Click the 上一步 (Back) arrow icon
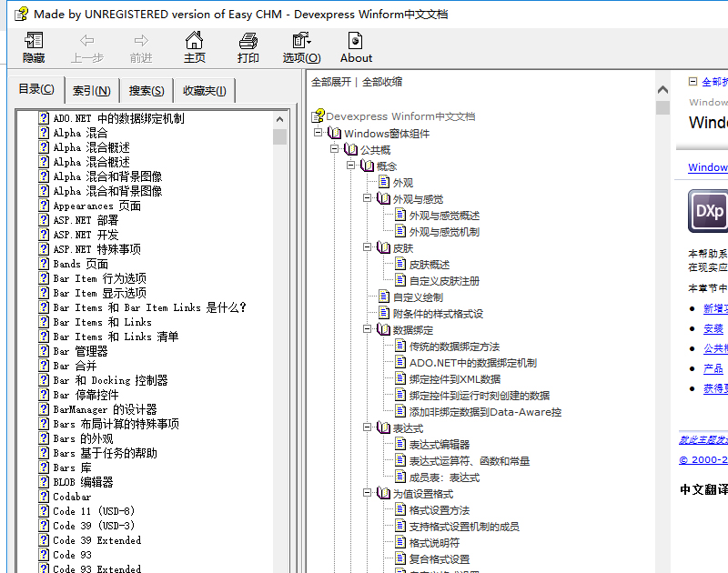The height and width of the screenshot is (573, 728). click(x=86, y=41)
